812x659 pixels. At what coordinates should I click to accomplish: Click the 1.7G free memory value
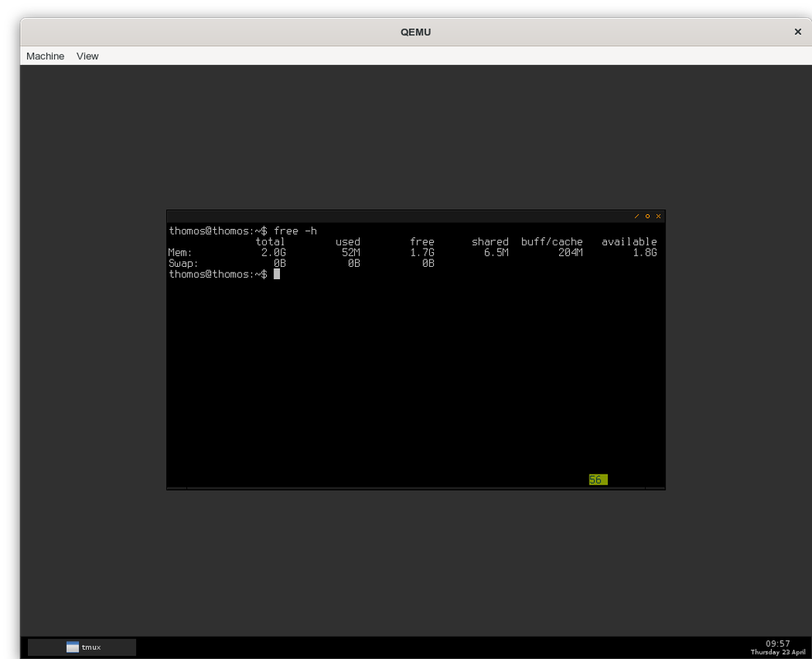click(422, 253)
